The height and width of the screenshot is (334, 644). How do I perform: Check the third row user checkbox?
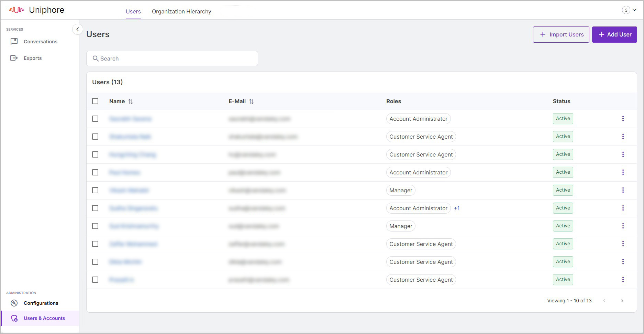(x=95, y=154)
